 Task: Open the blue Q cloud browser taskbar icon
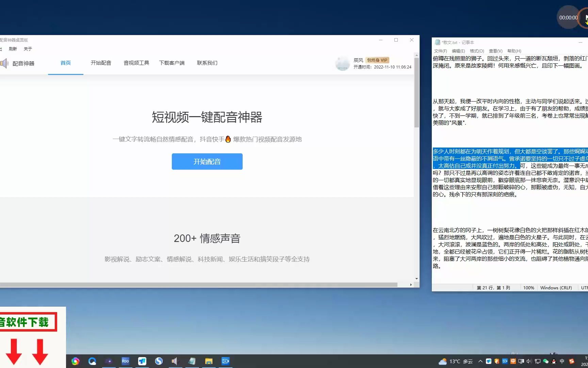tap(92, 361)
